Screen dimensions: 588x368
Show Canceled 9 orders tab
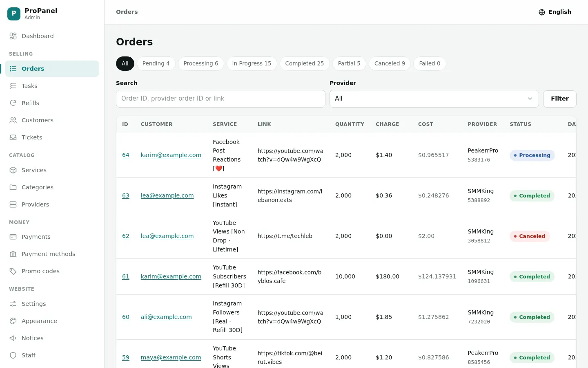coord(390,63)
